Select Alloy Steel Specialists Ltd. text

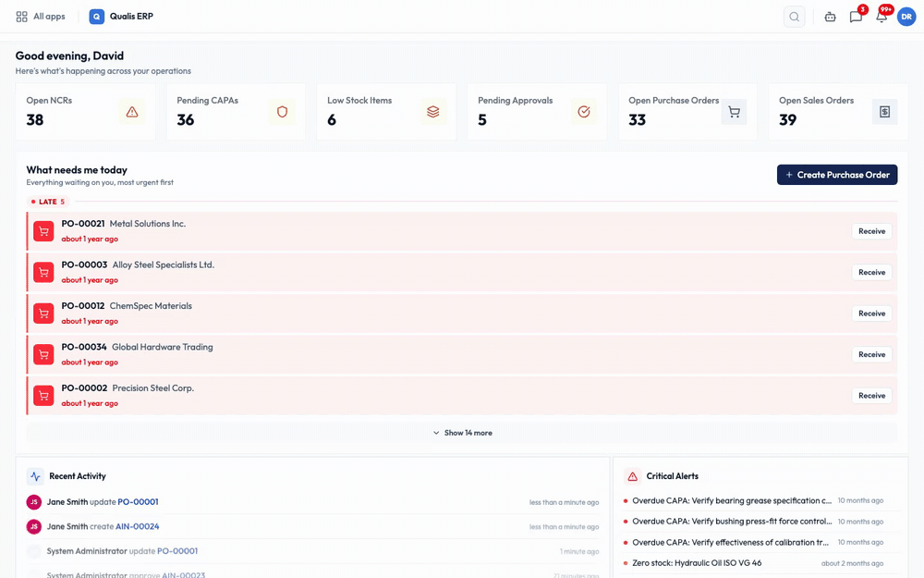[164, 264]
